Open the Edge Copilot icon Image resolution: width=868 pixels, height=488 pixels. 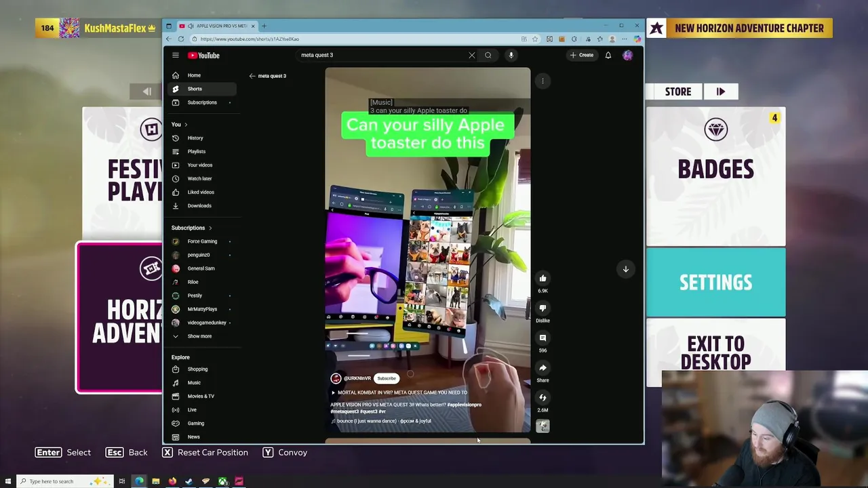point(637,39)
